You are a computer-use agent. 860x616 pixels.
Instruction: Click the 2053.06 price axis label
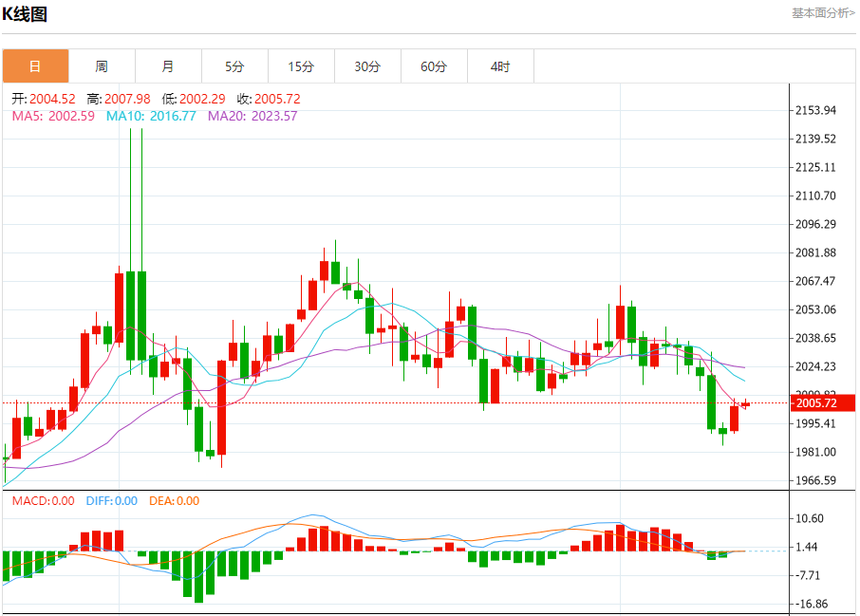pos(816,310)
